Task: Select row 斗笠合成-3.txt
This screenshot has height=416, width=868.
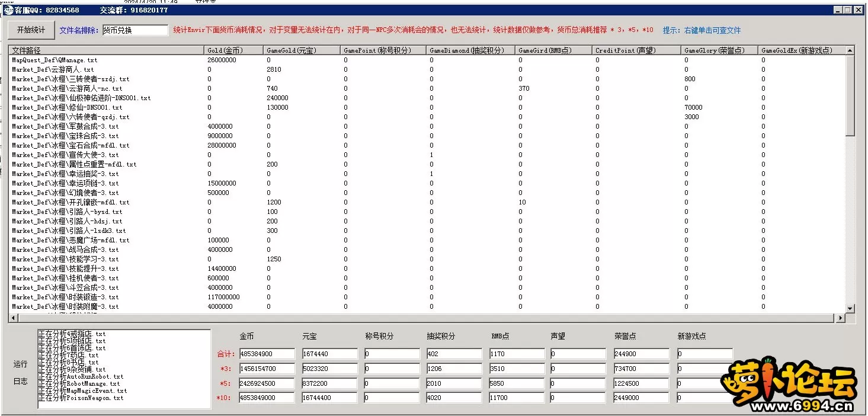Action: (x=427, y=287)
